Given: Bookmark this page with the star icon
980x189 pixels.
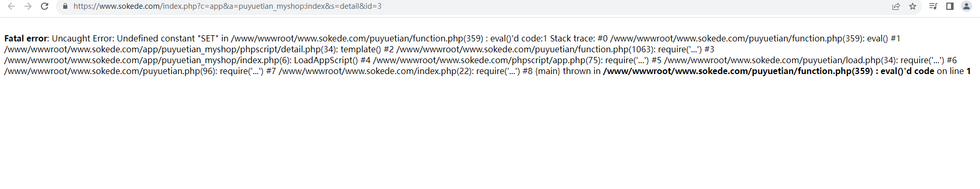Looking at the screenshot, I should pyautogui.click(x=913, y=6).
